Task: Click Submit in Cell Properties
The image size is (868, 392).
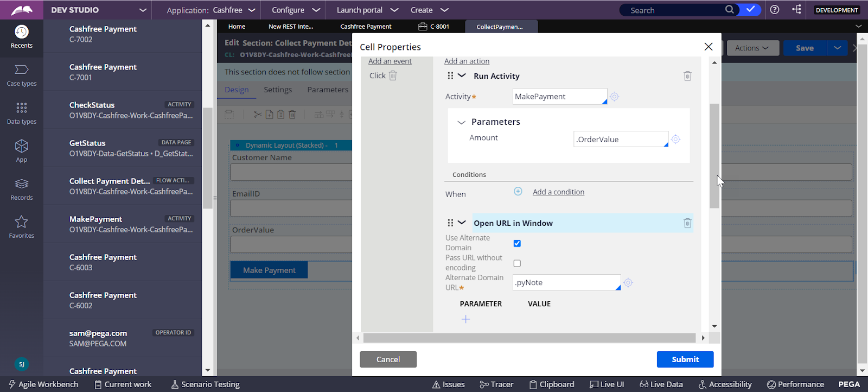Action: [x=685, y=359]
